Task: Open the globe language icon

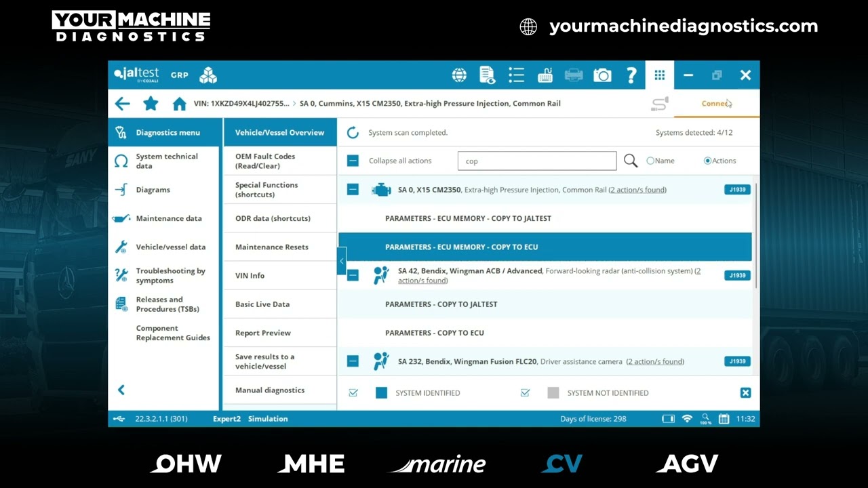Action: coord(459,75)
